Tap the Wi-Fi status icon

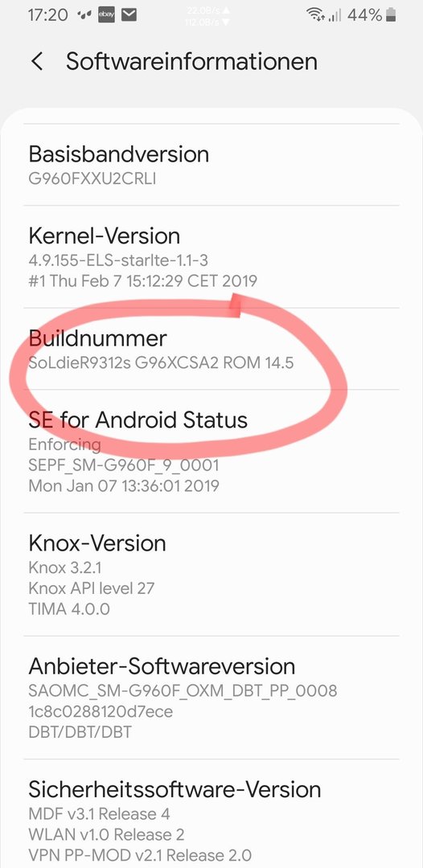[x=315, y=15]
